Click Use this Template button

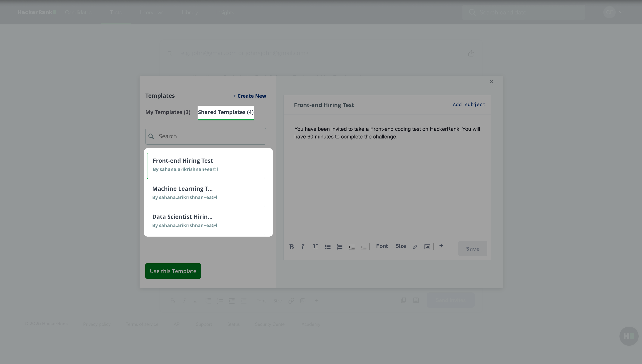point(173,271)
